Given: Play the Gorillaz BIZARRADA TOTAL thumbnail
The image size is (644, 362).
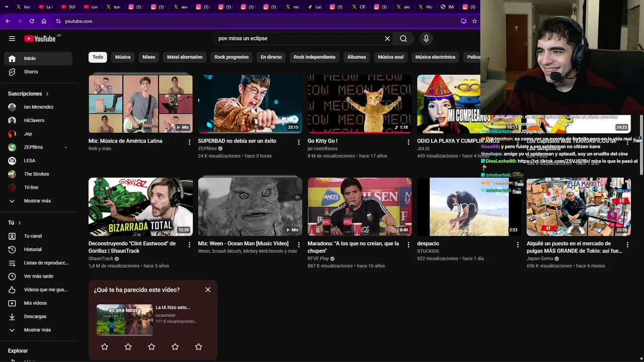Looking at the screenshot, I should click(x=140, y=207).
